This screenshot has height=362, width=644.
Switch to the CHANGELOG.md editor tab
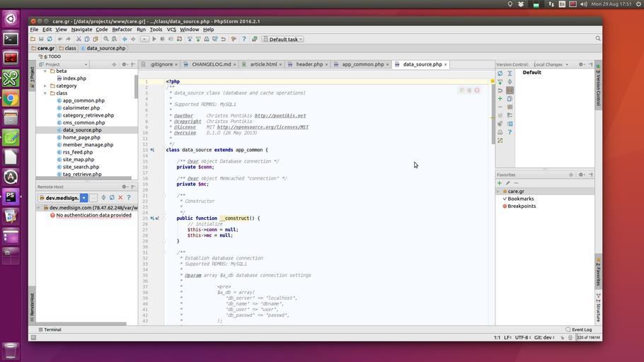click(207, 64)
